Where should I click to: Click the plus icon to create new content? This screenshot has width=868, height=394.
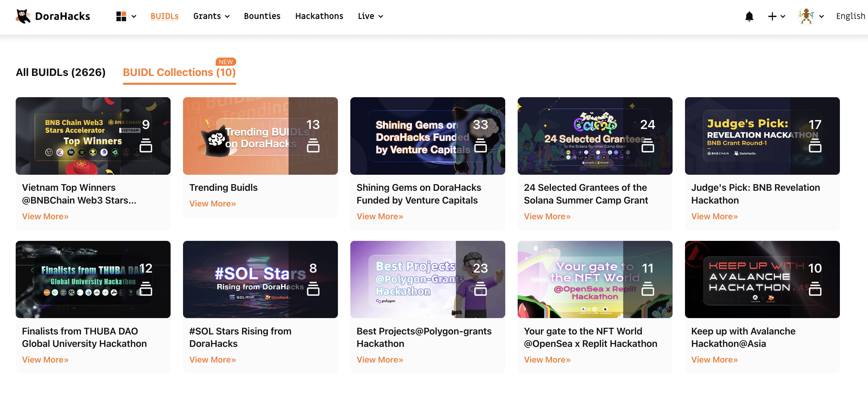pyautogui.click(x=772, y=16)
